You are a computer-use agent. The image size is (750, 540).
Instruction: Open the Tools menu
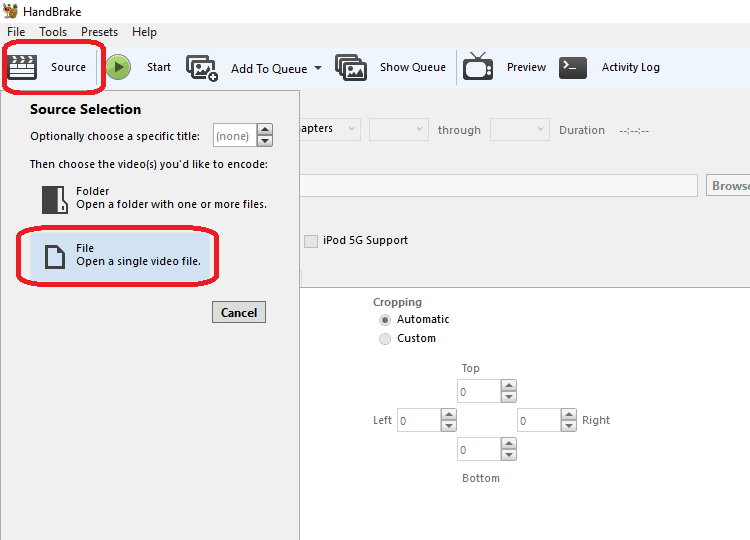click(x=53, y=32)
